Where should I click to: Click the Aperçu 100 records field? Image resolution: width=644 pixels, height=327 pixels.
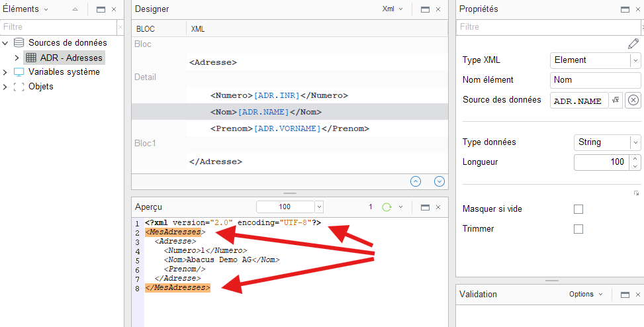285,207
